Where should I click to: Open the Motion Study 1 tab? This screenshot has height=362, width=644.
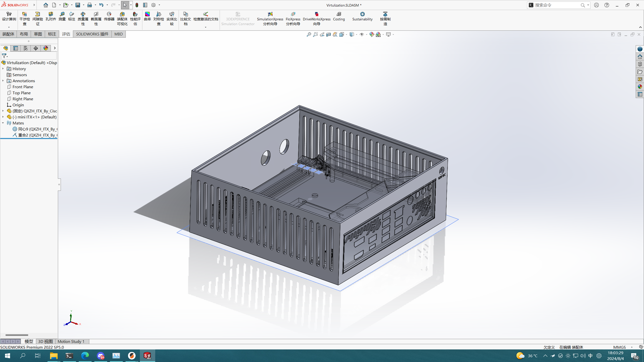71,341
